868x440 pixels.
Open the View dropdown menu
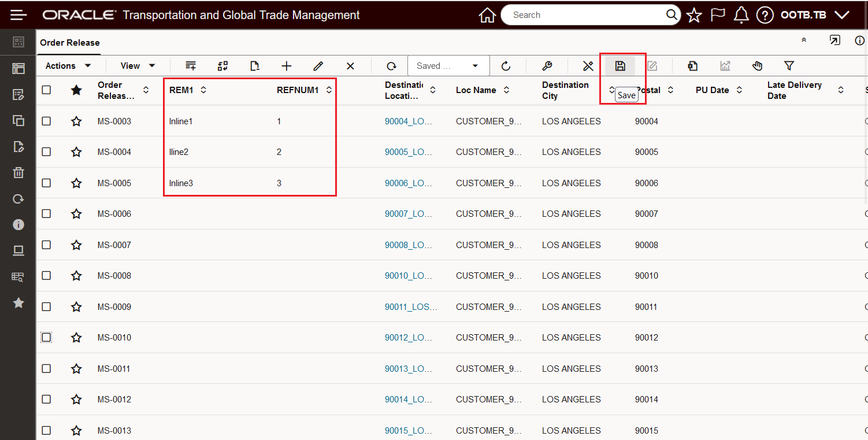(138, 66)
